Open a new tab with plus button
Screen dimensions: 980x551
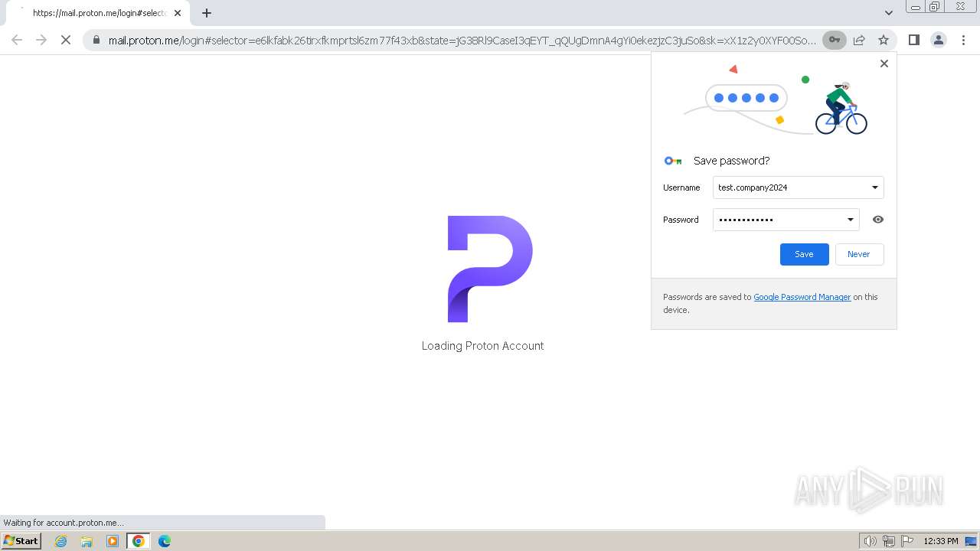207,13
